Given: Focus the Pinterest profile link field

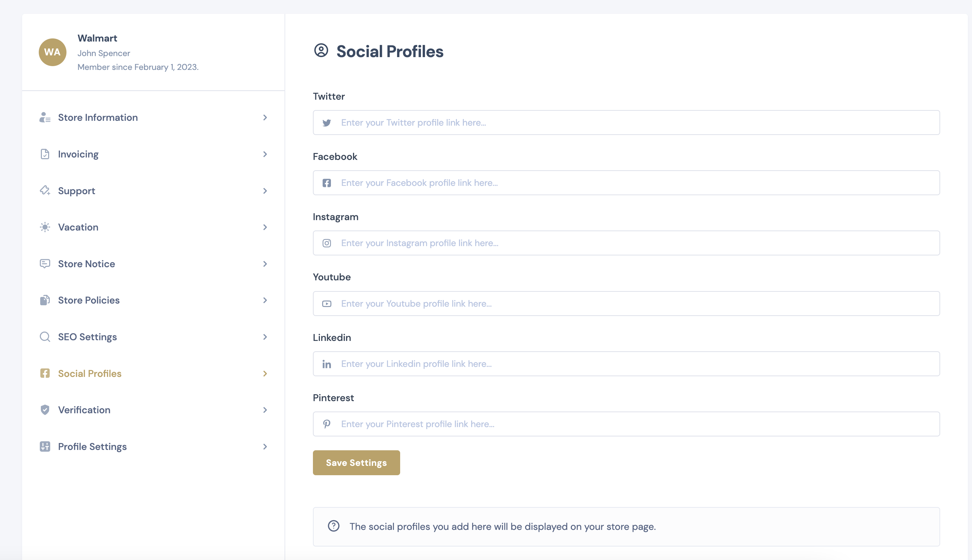Looking at the screenshot, I should 626,424.
